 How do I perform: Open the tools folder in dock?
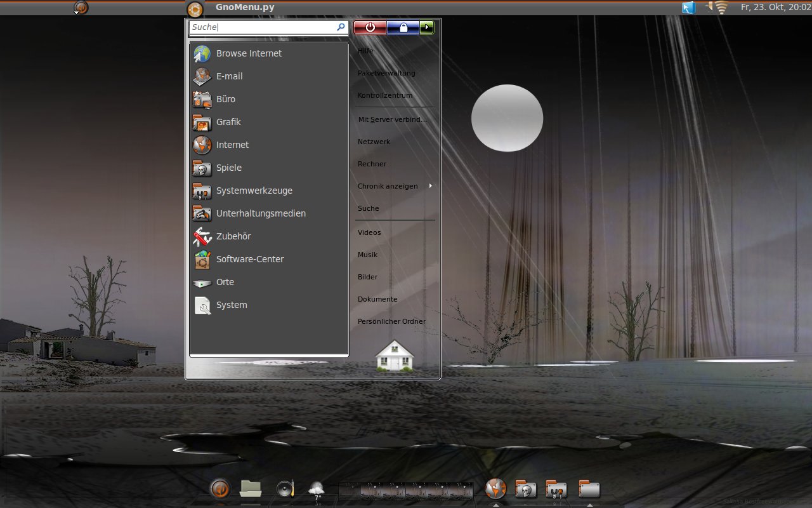tap(556, 488)
